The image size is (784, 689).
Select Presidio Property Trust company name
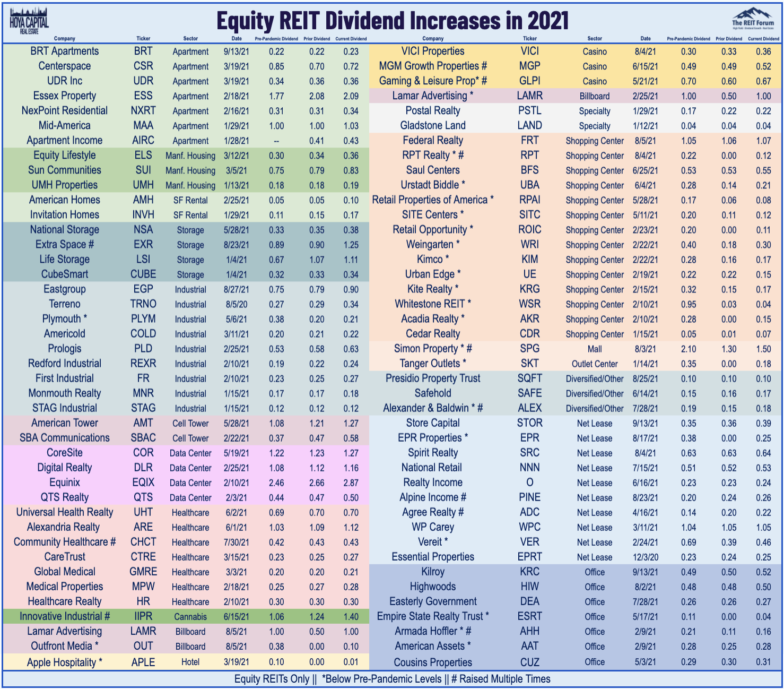433,378
